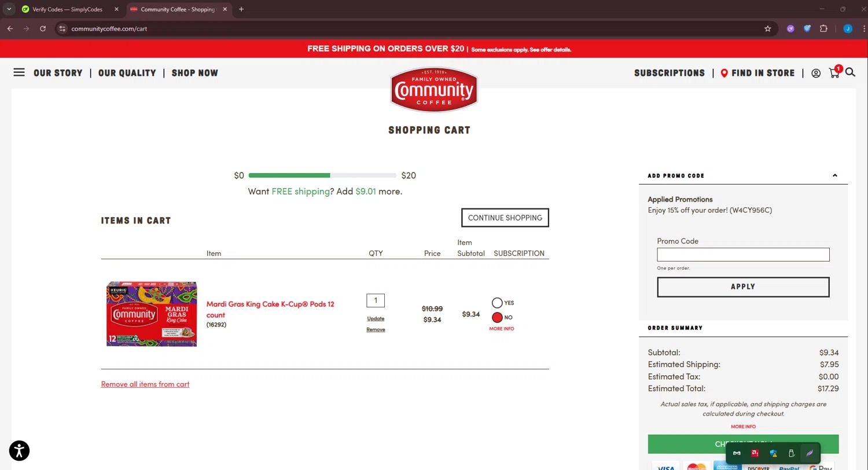Open the Shop Now menu
This screenshot has width=868, height=470.
195,73
